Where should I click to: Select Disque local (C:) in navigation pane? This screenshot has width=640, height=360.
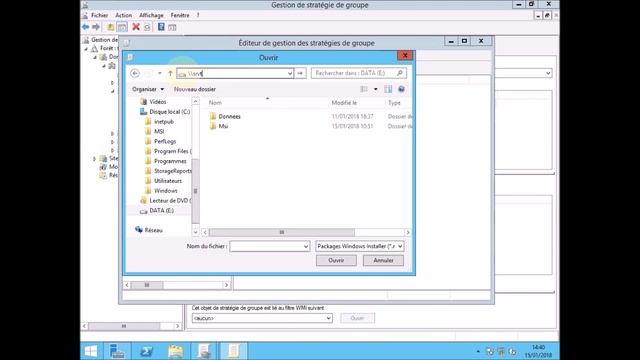165,112
